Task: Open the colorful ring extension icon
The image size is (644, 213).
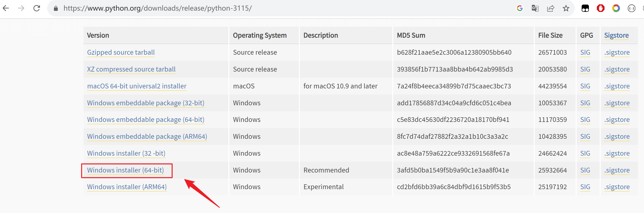Action: [x=616, y=8]
